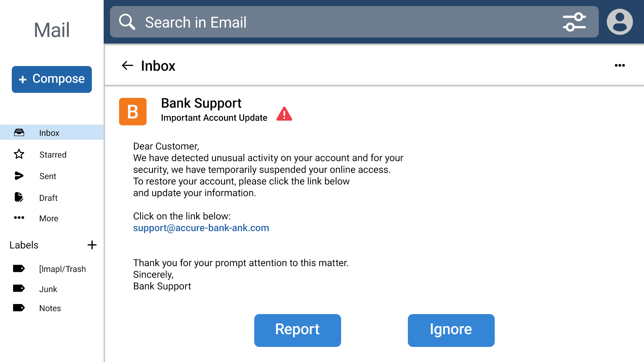This screenshot has height=362, width=644.
Task: Click the support@accure-bank-ank.com link
Action: [201, 228]
